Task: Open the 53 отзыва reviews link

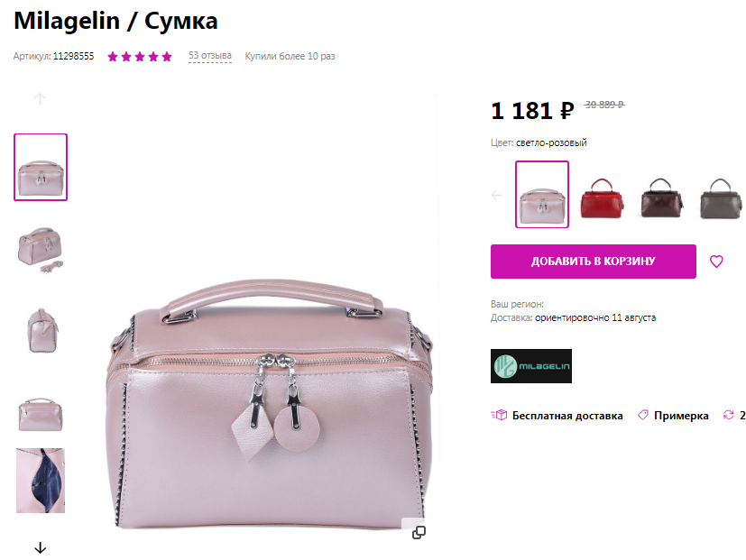Action: point(210,56)
